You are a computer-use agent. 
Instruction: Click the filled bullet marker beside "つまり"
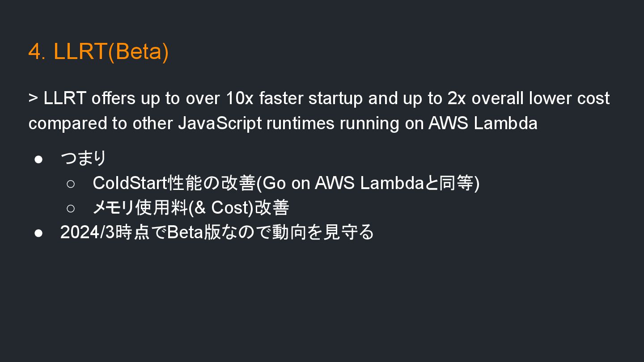[x=38, y=159]
